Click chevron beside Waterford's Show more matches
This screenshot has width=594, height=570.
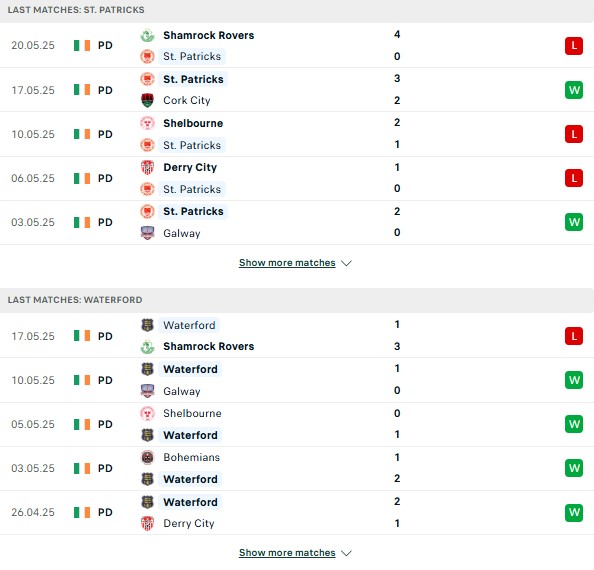(346, 553)
